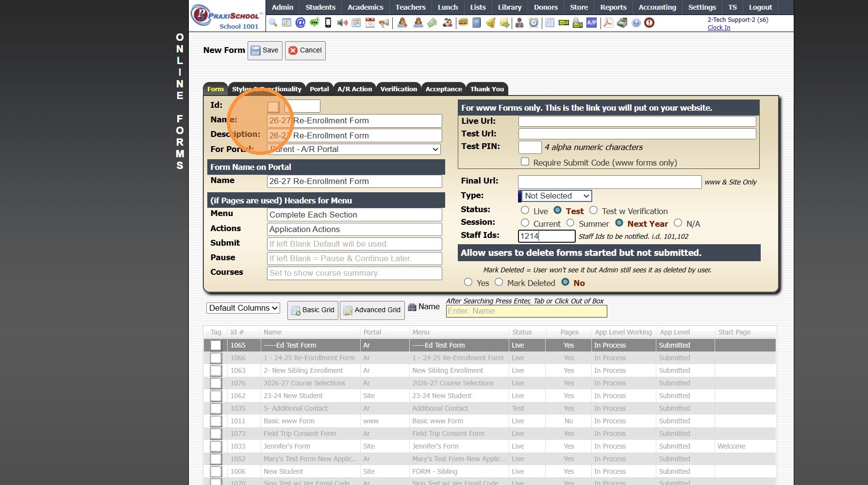The width and height of the screenshot is (868, 485).
Task: Click the red exclamation alert icon
Action: (650, 23)
